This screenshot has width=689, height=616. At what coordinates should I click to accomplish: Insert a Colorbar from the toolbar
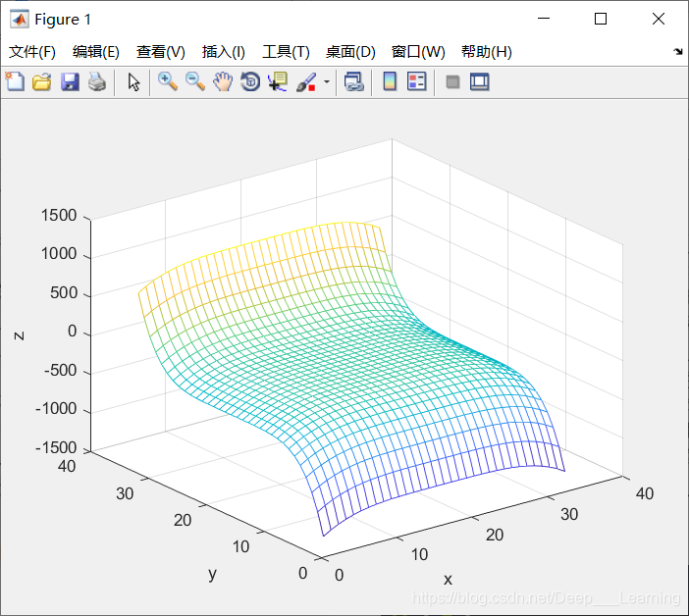point(390,81)
